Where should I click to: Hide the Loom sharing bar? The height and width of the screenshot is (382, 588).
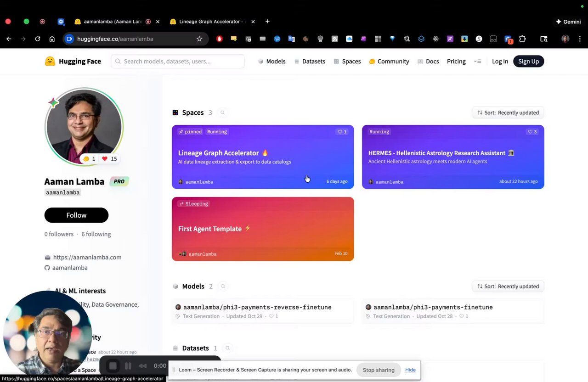(x=410, y=370)
